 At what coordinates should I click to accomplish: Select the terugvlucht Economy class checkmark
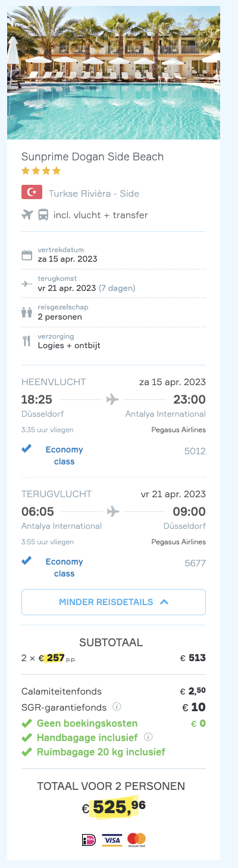pos(27,562)
